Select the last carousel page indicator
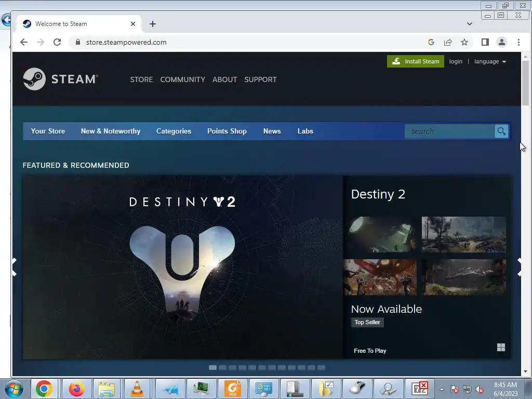The image size is (532, 399). pos(321,367)
